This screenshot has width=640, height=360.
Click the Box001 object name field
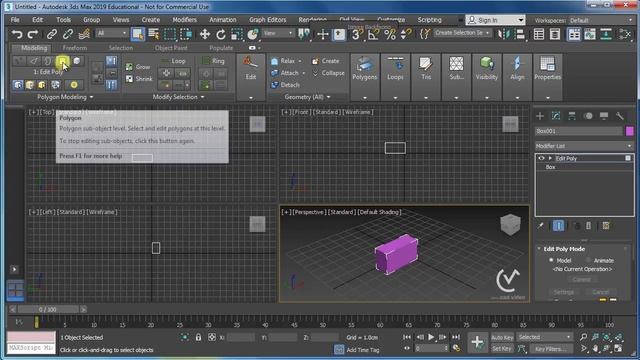click(x=578, y=131)
